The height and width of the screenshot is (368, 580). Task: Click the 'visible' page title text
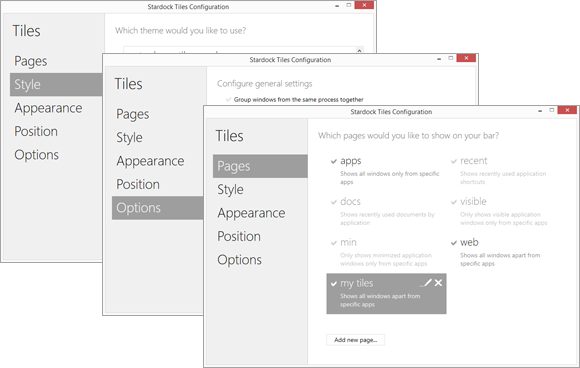click(473, 202)
